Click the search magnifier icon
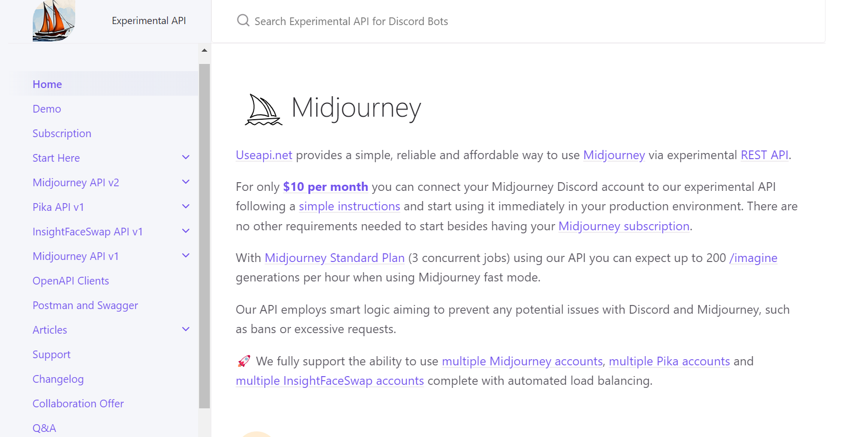This screenshot has width=868, height=437. pos(243,20)
